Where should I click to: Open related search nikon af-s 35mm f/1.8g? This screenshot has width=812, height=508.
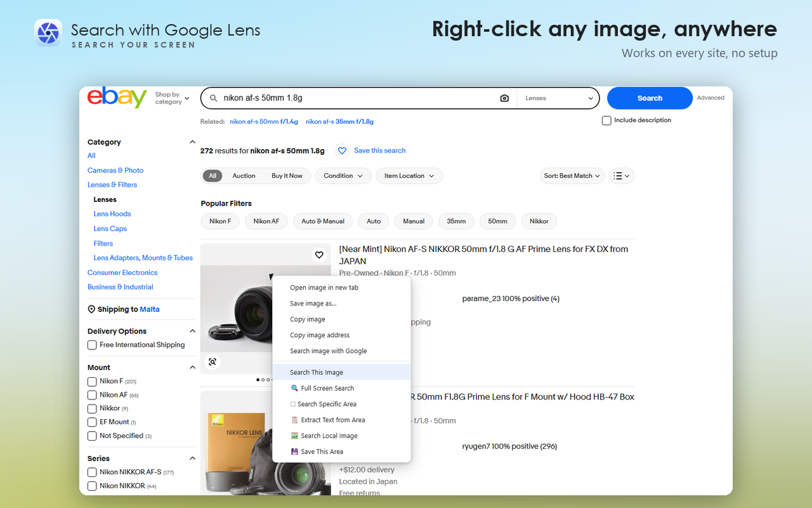(x=339, y=121)
